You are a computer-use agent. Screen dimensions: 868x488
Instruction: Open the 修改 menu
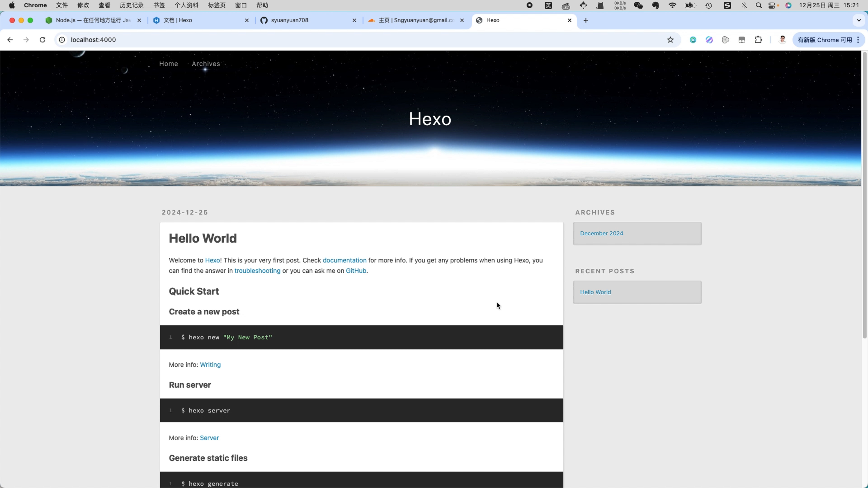pos(83,5)
